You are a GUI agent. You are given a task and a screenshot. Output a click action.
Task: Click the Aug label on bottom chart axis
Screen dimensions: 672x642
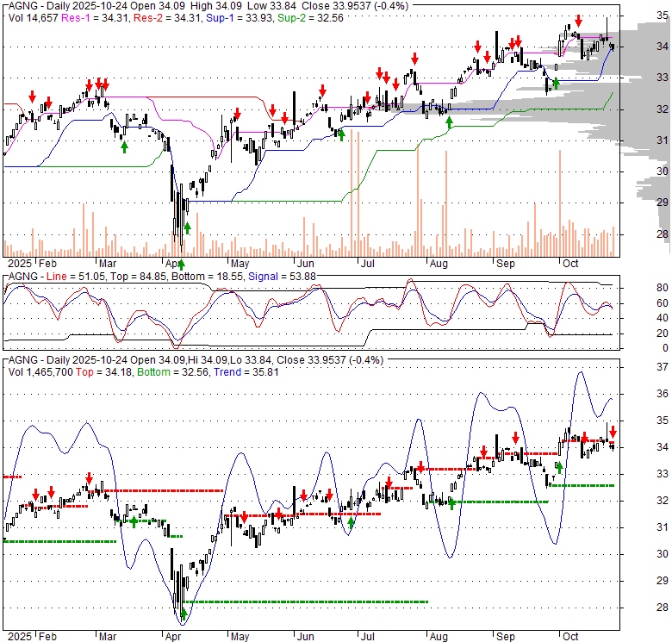tap(439, 637)
